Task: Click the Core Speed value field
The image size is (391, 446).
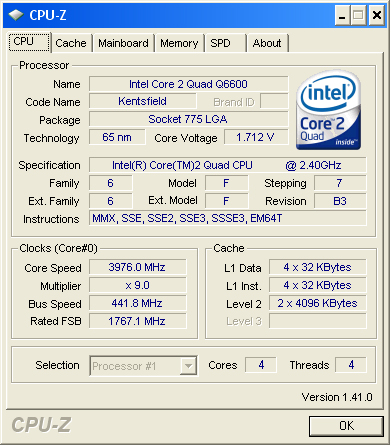Action: click(137, 267)
